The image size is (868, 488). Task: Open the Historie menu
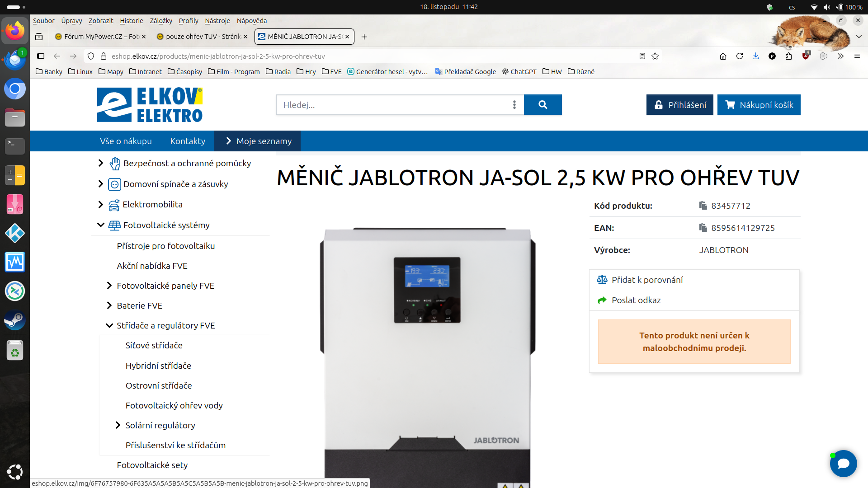pos(132,21)
